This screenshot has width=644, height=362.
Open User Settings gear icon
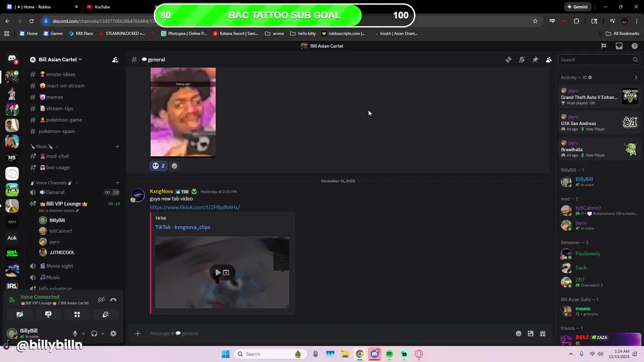(x=113, y=333)
